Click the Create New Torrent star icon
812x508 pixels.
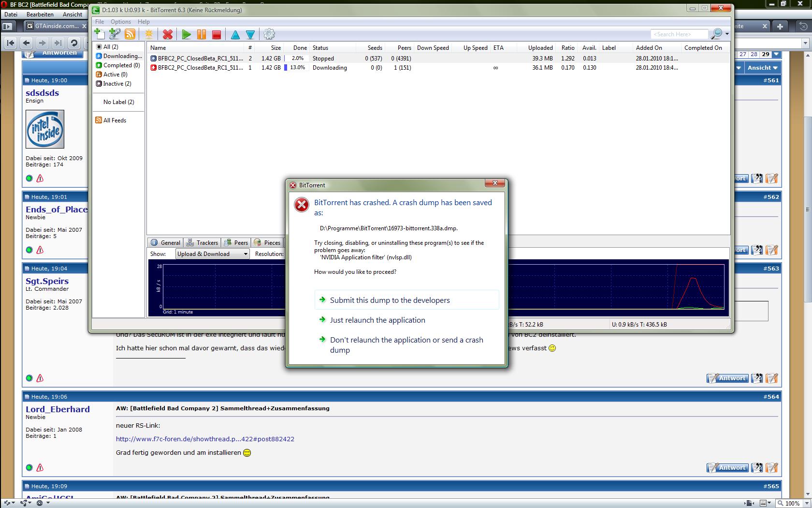coord(149,34)
